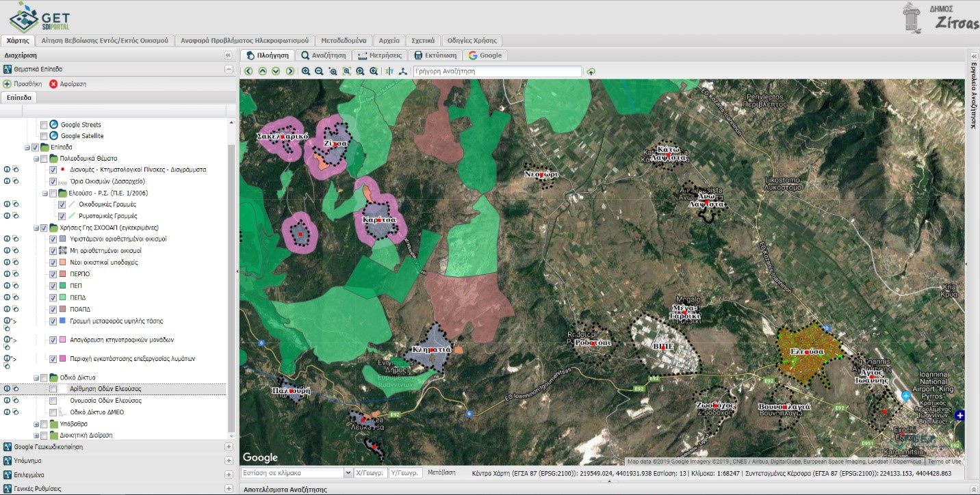Image resolution: width=980 pixels, height=495 pixels.
Task: Collapse the Πολεοδομικά Θέματα folder
Action: [x=36, y=159]
